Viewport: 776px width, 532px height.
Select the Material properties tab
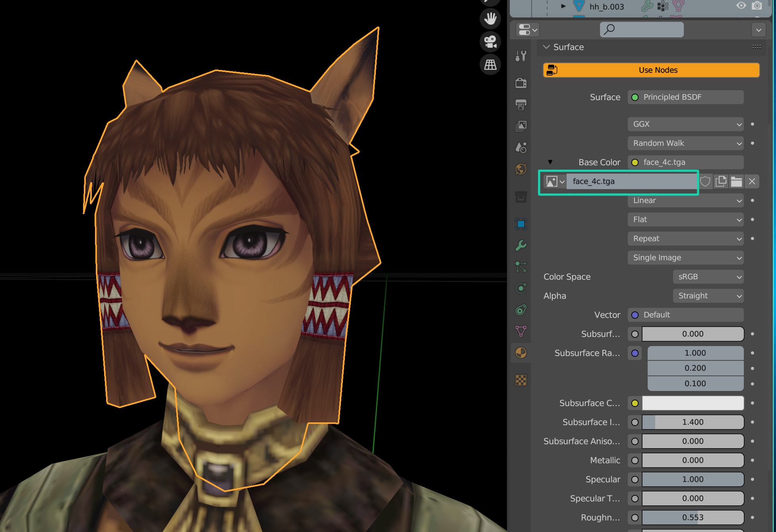click(521, 353)
